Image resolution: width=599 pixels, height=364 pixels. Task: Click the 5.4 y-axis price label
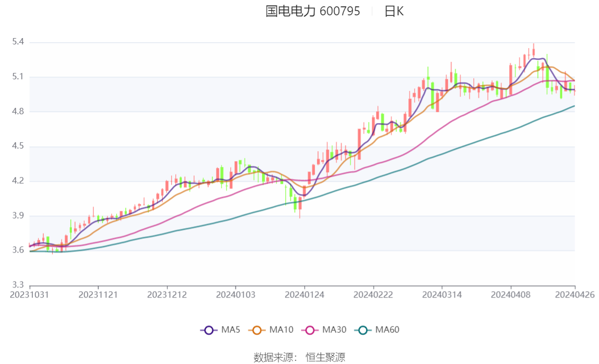(18, 42)
